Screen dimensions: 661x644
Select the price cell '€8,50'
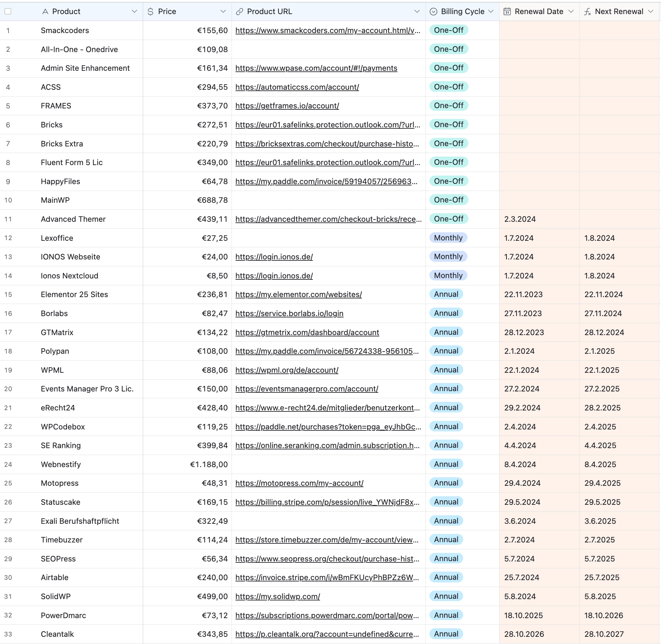point(187,276)
